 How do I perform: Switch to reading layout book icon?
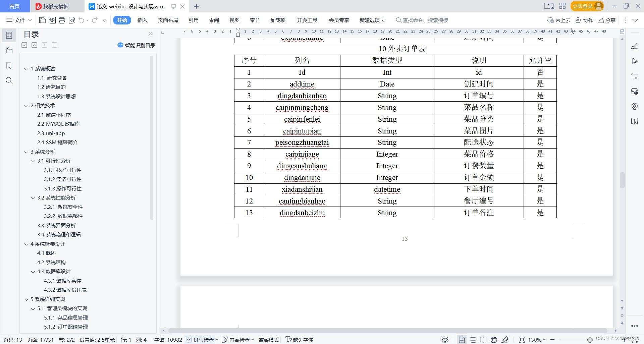(x=483, y=340)
